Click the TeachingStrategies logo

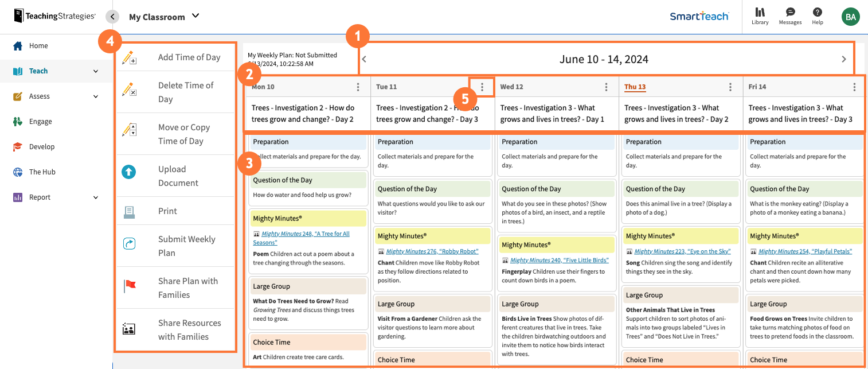click(54, 15)
